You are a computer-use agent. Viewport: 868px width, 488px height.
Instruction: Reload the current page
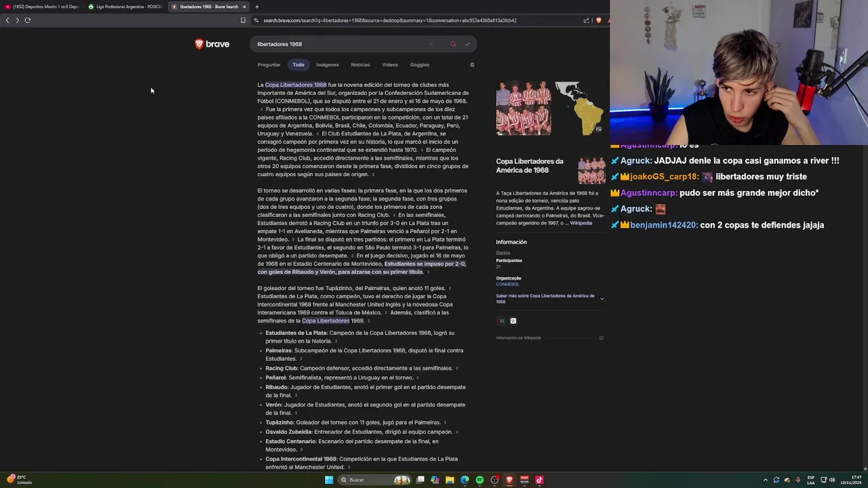(x=28, y=20)
